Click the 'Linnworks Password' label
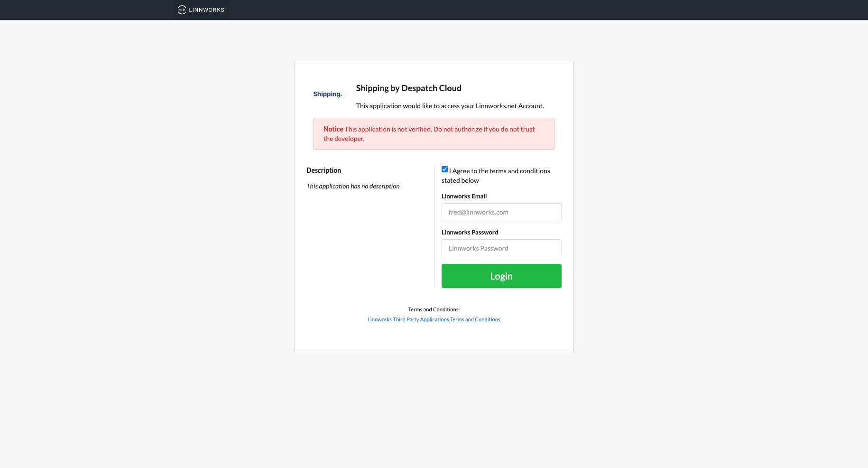Image resolution: width=868 pixels, height=468 pixels. tap(470, 232)
